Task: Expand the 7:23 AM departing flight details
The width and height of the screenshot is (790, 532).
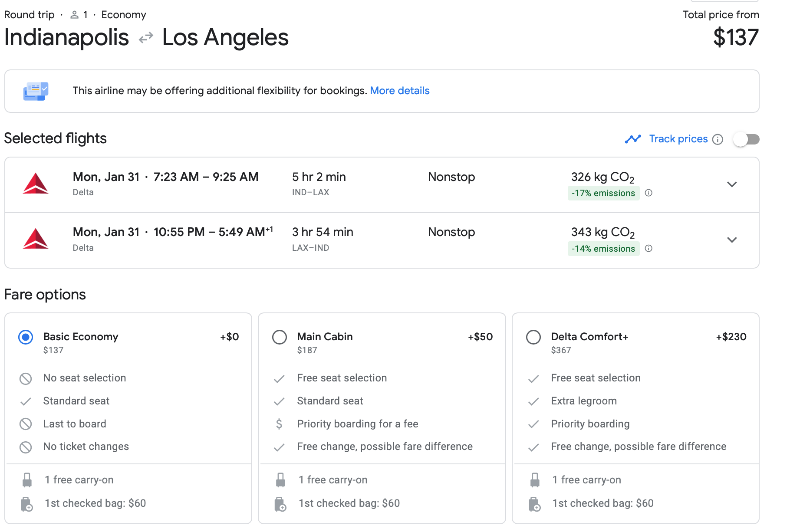Action: 732,184
